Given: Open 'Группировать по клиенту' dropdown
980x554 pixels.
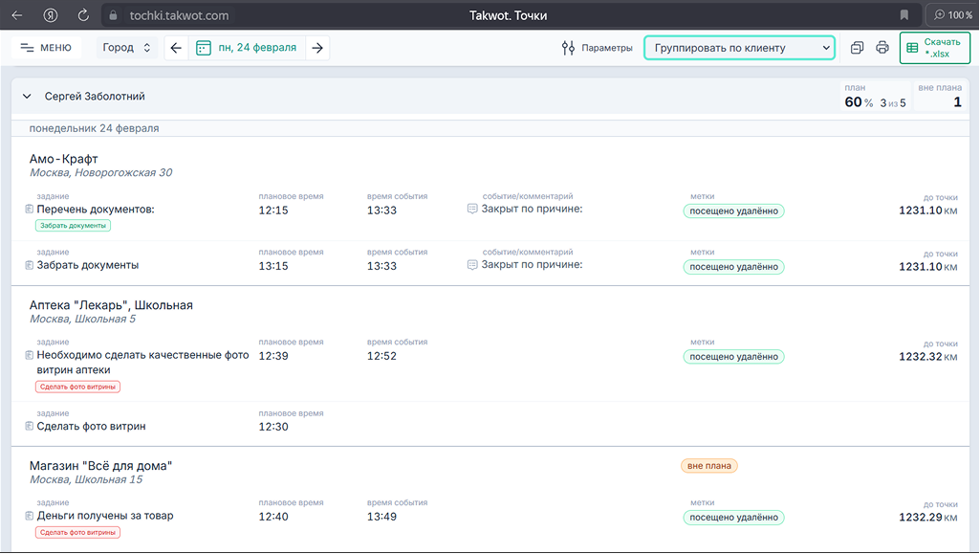Looking at the screenshot, I should coord(739,48).
